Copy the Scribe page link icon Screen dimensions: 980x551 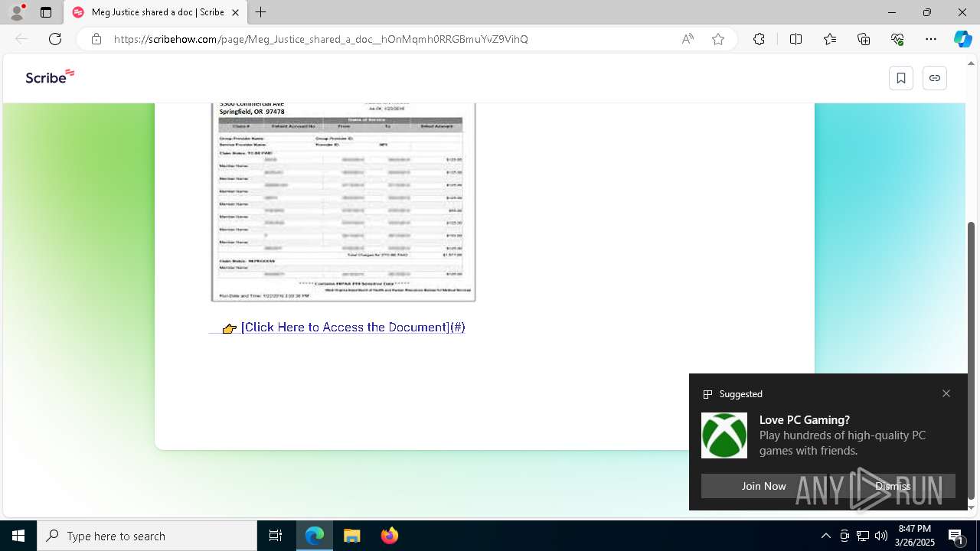935,78
